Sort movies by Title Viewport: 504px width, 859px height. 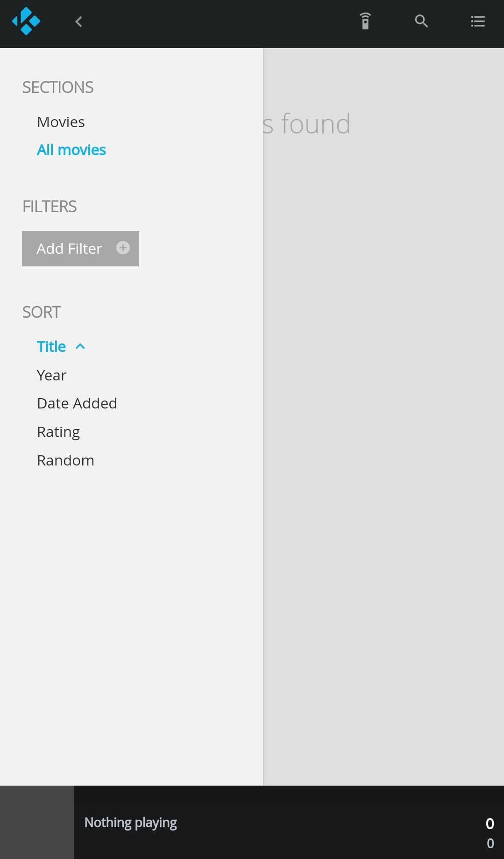coord(51,347)
